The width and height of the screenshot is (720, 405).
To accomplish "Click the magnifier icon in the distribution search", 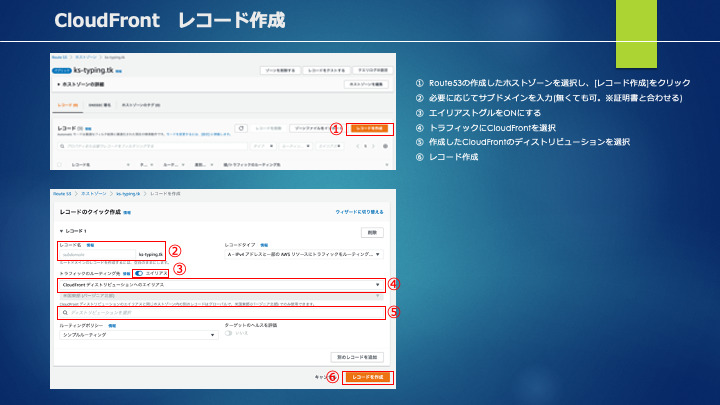I will [65, 313].
